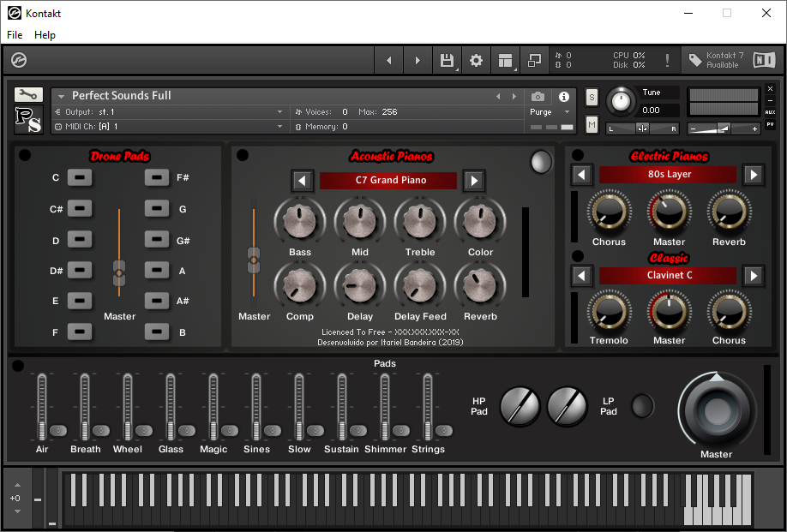Select next instrument in header arrows

coord(514,96)
